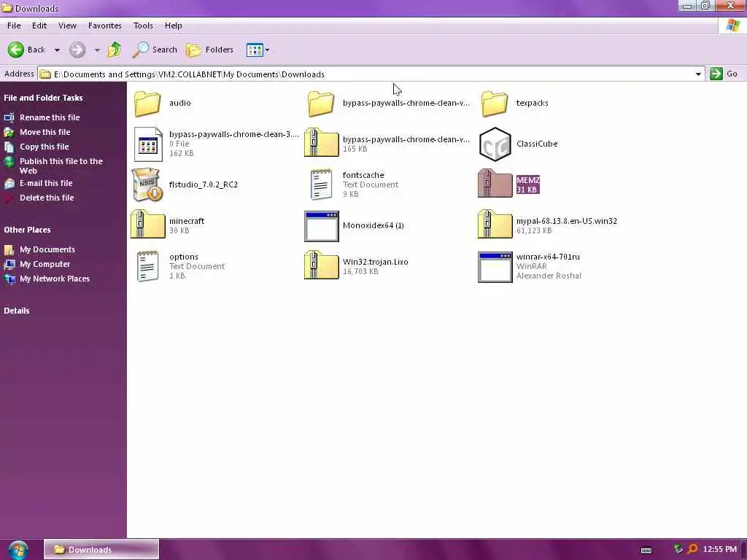The image size is (747, 560).
Task: Click the Windows flag logo
Action: pyautogui.click(x=732, y=26)
